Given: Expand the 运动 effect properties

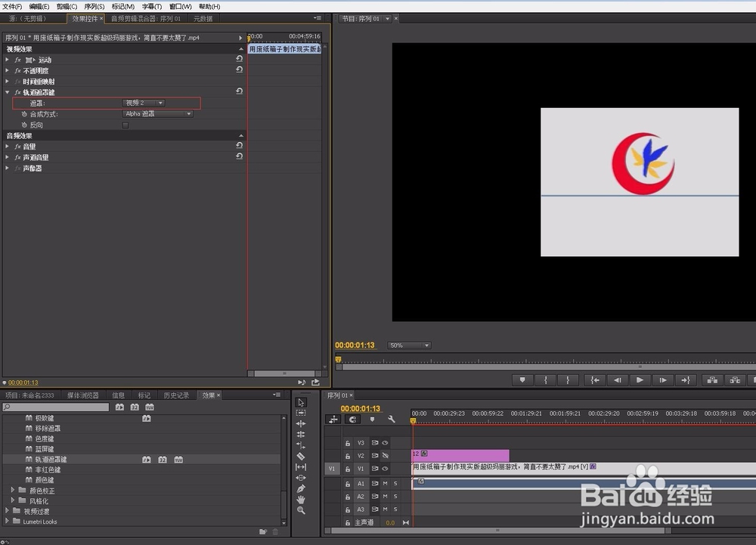Looking at the screenshot, I should [8, 60].
